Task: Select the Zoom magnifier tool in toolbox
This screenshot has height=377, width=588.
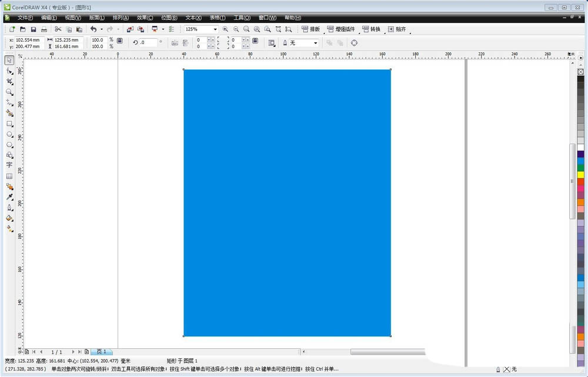Action: tap(9, 92)
